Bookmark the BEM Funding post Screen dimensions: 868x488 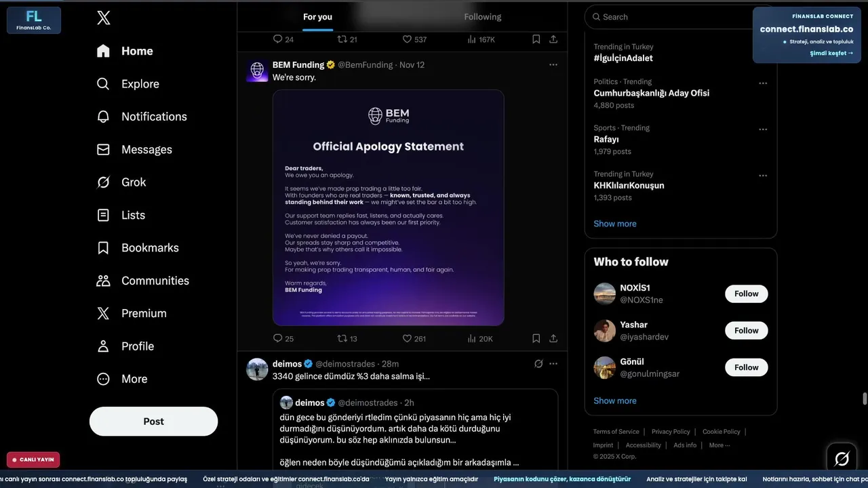[x=536, y=338]
